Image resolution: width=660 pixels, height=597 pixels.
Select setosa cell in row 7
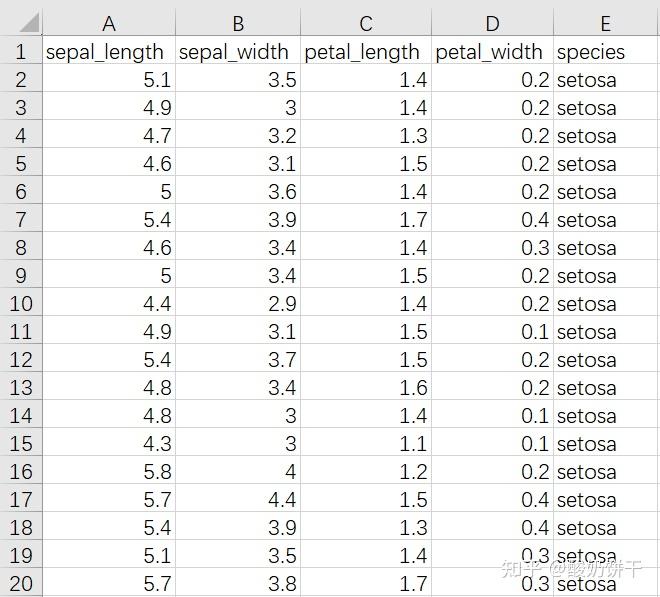(x=606, y=218)
